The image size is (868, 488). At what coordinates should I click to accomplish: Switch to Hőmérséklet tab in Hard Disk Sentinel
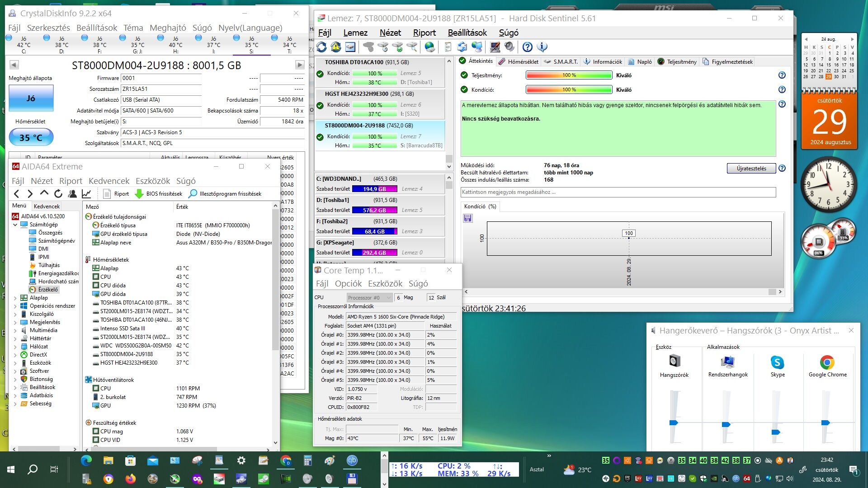coord(519,62)
